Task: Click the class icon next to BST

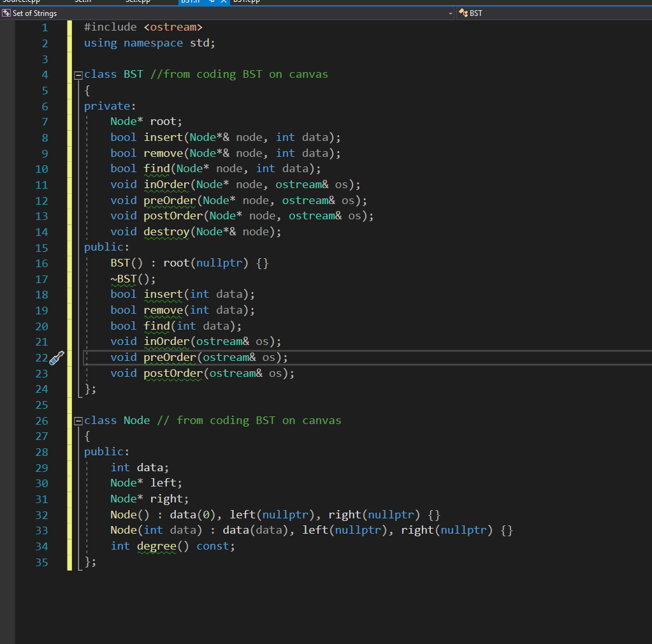Action: 463,12
